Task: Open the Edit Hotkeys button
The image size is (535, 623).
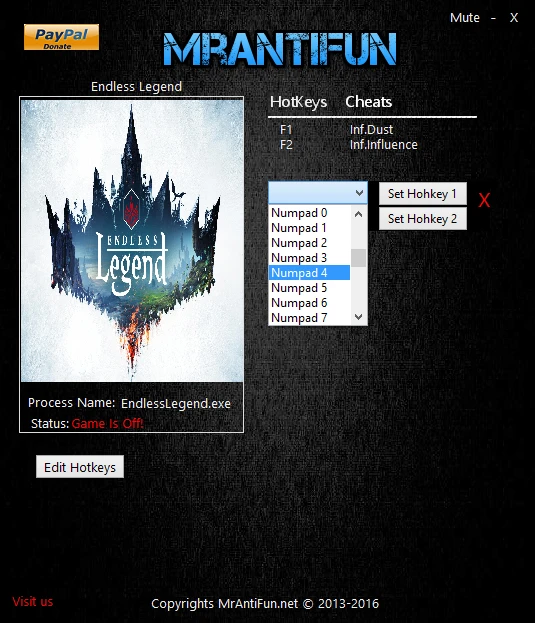Action: tap(80, 467)
